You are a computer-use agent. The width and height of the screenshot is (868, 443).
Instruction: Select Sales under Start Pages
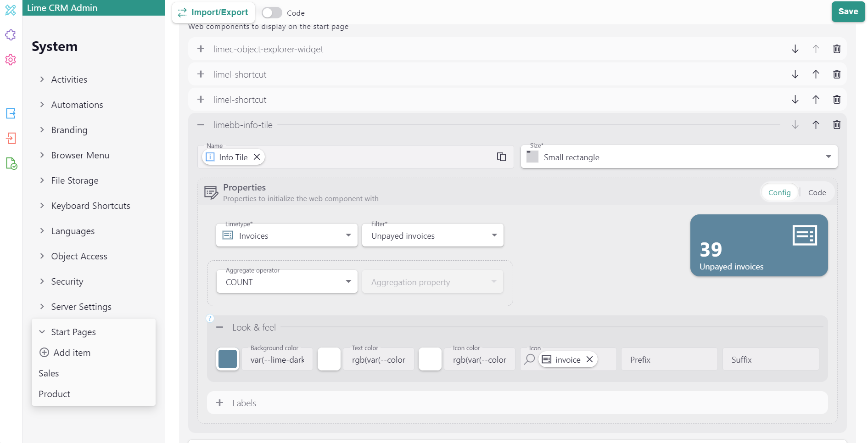49,373
